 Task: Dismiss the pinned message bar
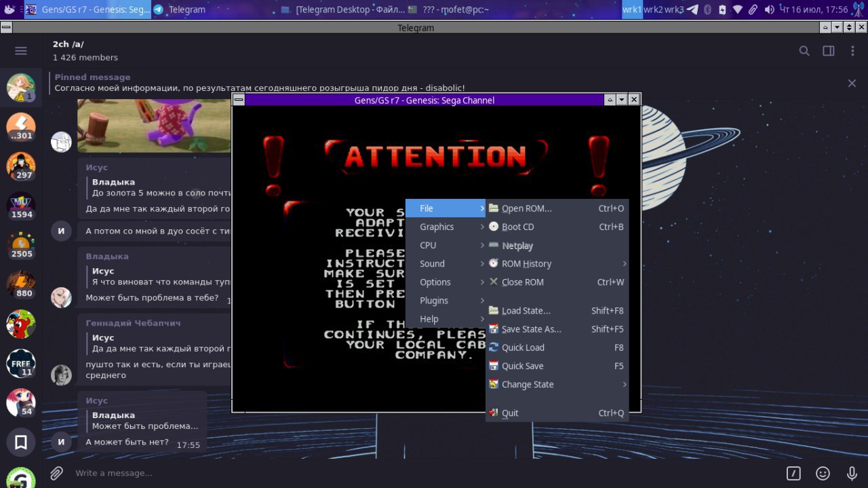coord(852,83)
